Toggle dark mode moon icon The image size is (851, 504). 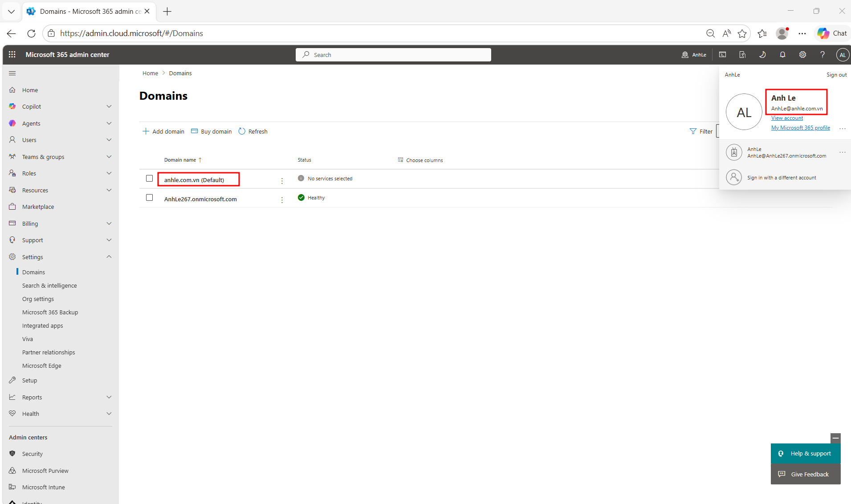762,54
